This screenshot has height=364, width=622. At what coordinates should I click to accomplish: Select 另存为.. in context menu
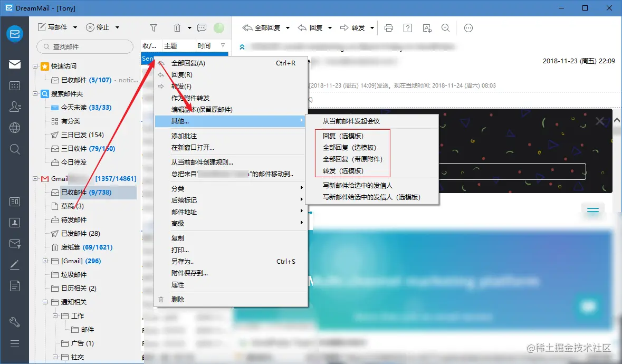231,262
